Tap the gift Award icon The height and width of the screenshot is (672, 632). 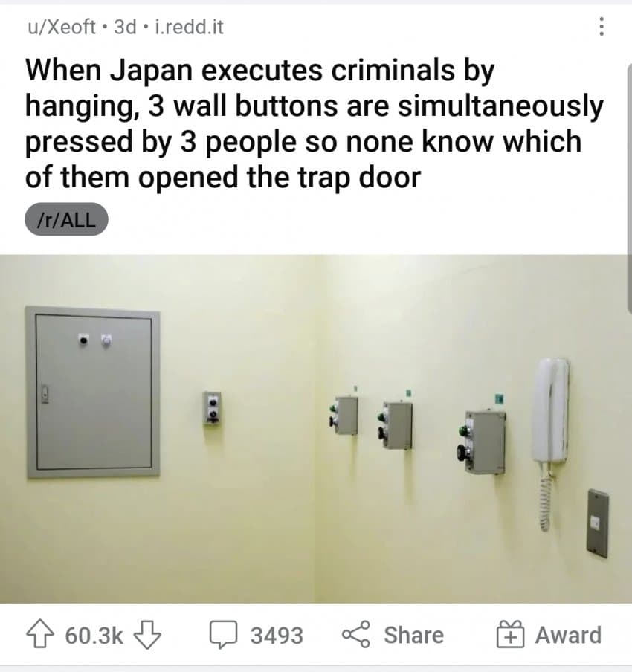[x=510, y=634]
